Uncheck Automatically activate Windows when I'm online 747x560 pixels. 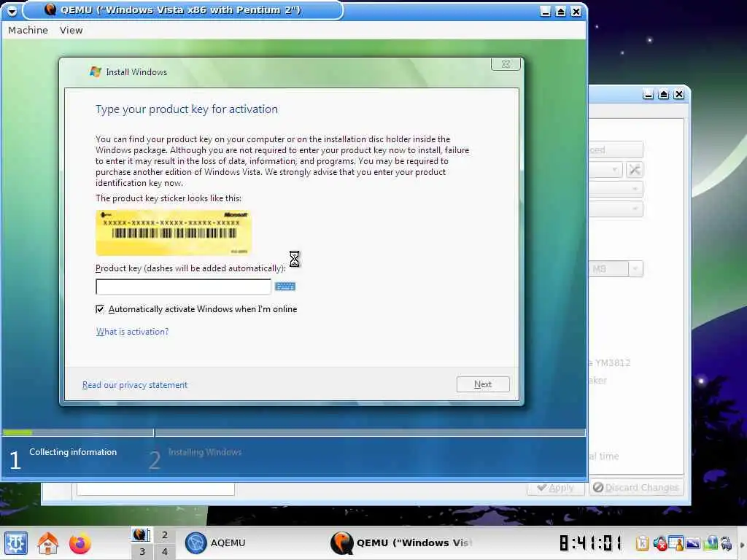100,309
